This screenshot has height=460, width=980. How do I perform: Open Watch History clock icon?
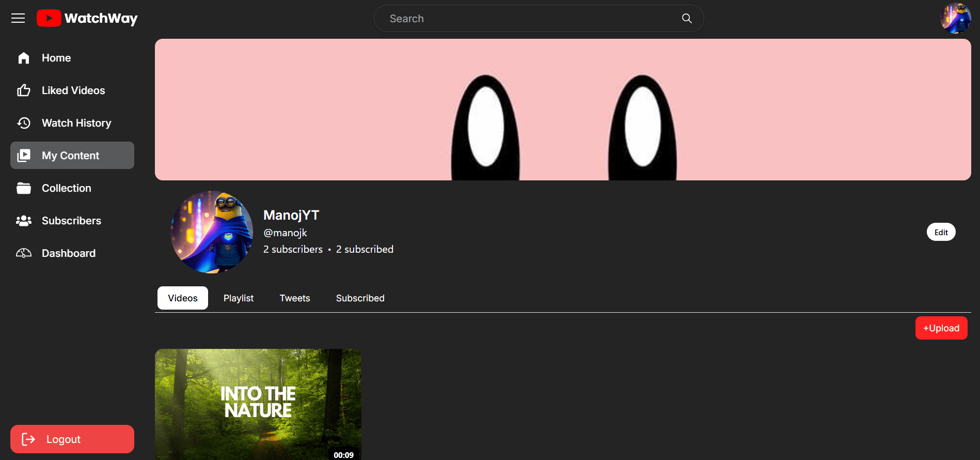pos(24,123)
